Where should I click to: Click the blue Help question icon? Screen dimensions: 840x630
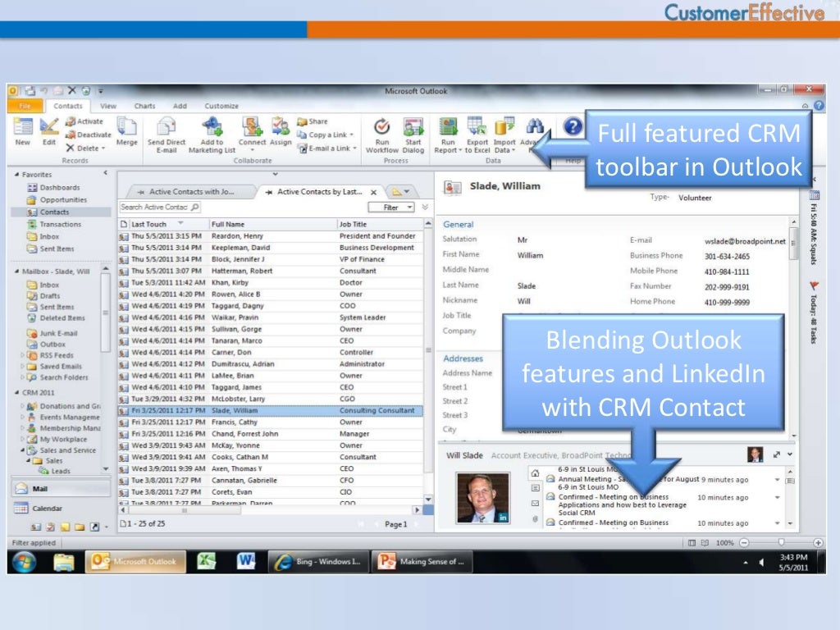(x=573, y=127)
